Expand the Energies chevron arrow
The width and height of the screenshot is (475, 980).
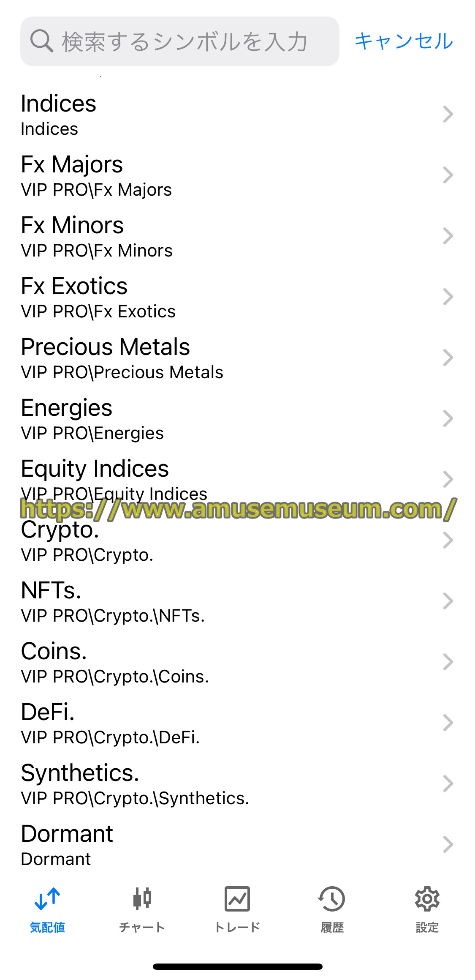pyautogui.click(x=448, y=419)
